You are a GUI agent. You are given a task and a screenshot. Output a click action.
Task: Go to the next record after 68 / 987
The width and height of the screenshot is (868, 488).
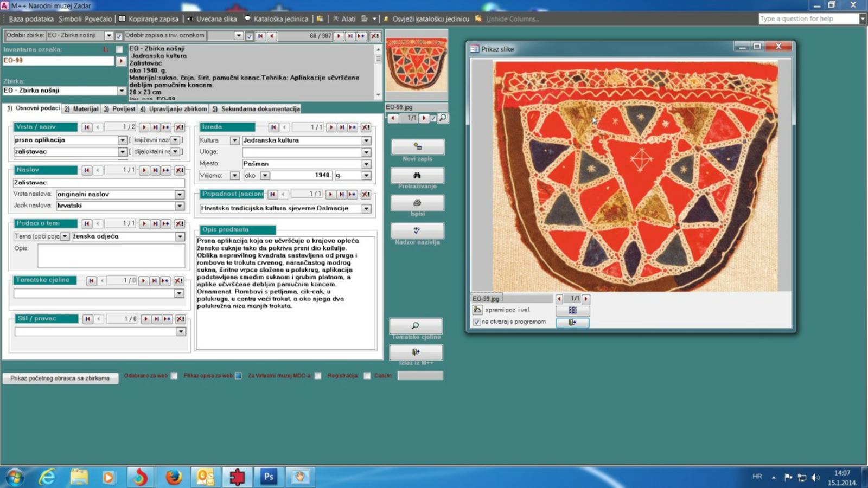click(x=339, y=36)
